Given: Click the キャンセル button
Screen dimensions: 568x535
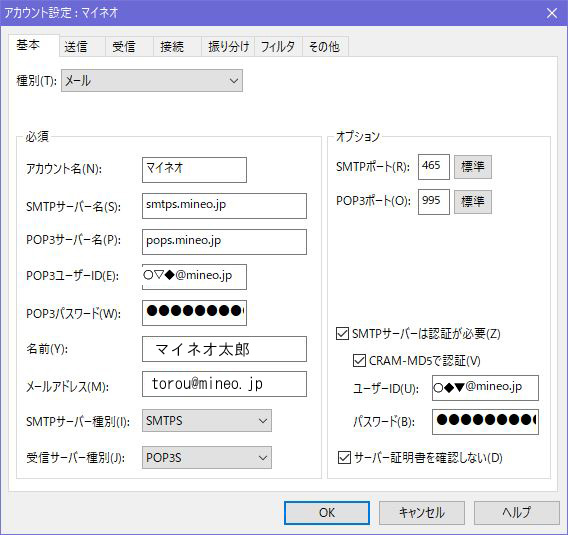Looking at the screenshot, I should pos(422,513).
